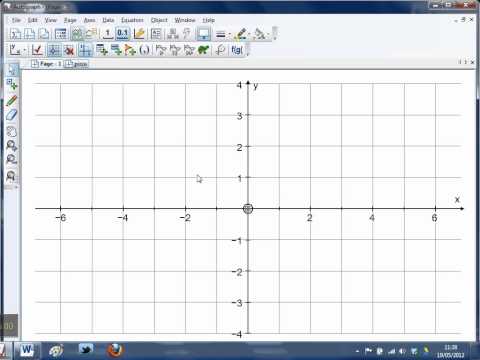Click the red checkmark graph icon
Image resolution: width=480 pixels, height=360 pixels.
click(x=37, y=50)
